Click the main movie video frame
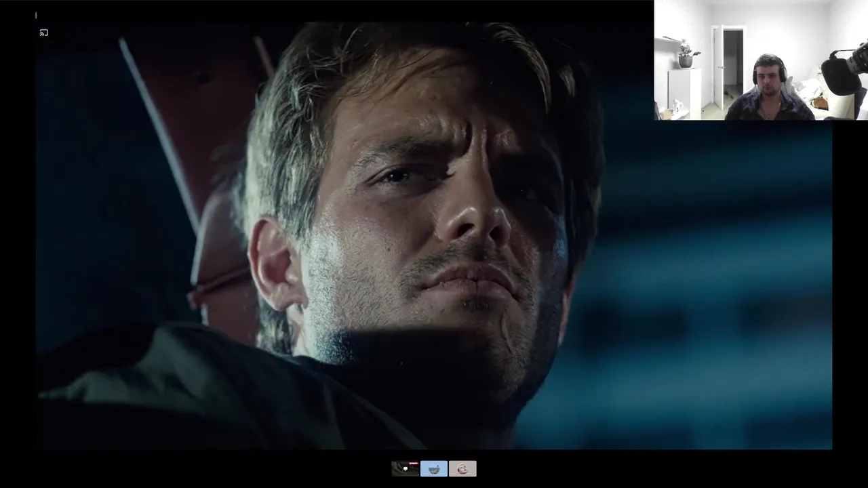The image size is (868, 488). pos(434,235)
